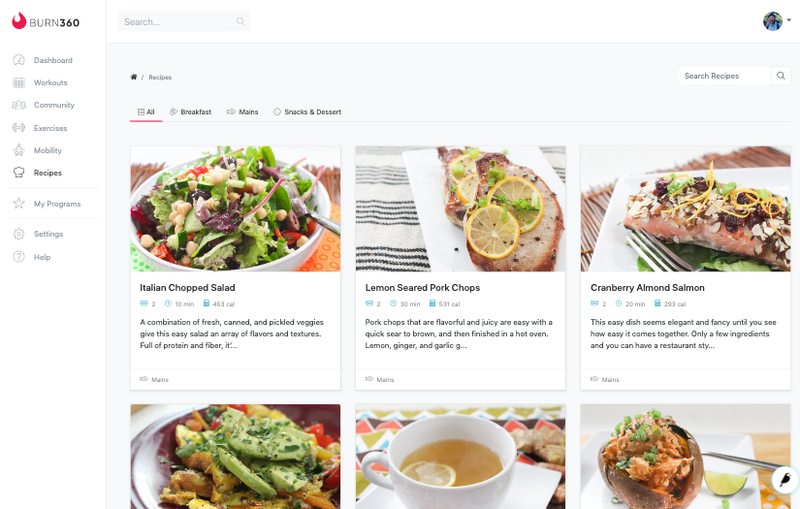
Task: Select the Snacks & Dessert tab
Action: pyautogui.click(x=307, y=112)
